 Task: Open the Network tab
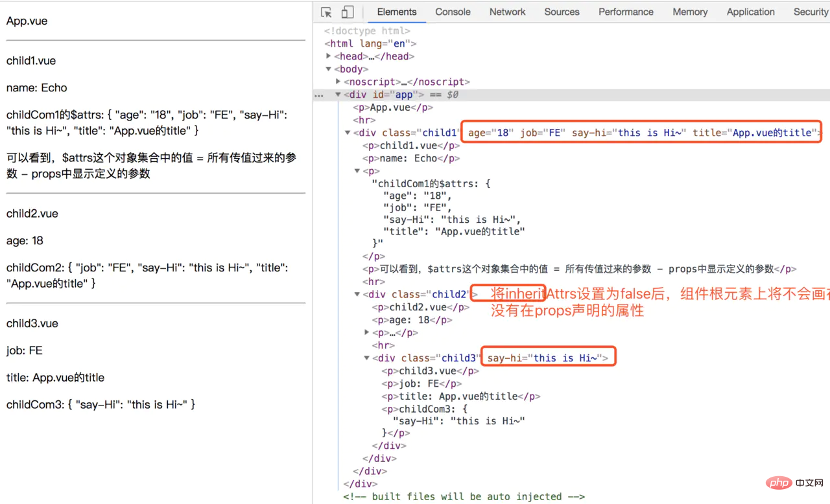coord(508,12)
